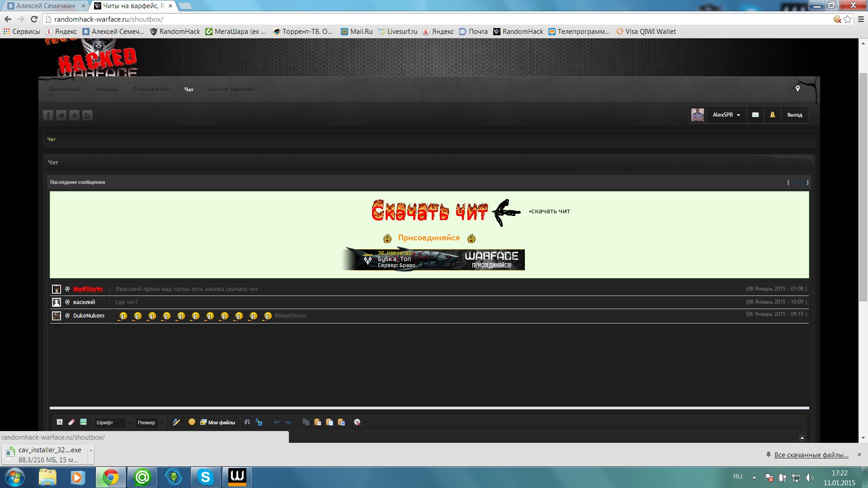Expand the Размер size dropdown
Image resolution: width=868 pixels, height=488 pixels.
coord(151,422)
